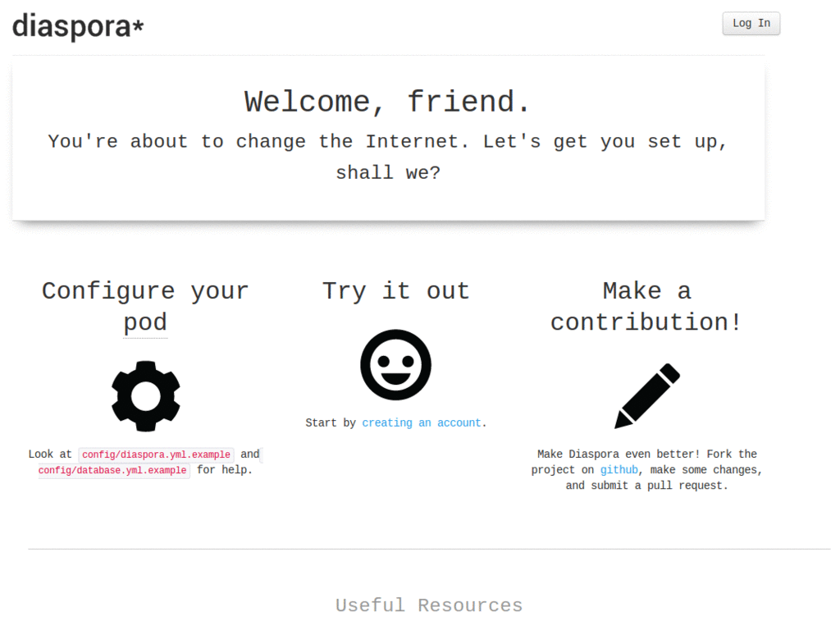Click the Log In button

751,24
